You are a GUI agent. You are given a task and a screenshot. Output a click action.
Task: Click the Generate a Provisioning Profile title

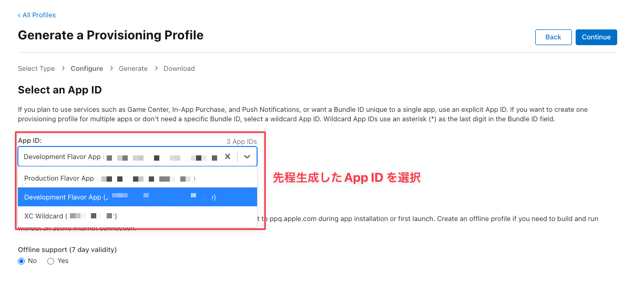(x=110, y=35)
